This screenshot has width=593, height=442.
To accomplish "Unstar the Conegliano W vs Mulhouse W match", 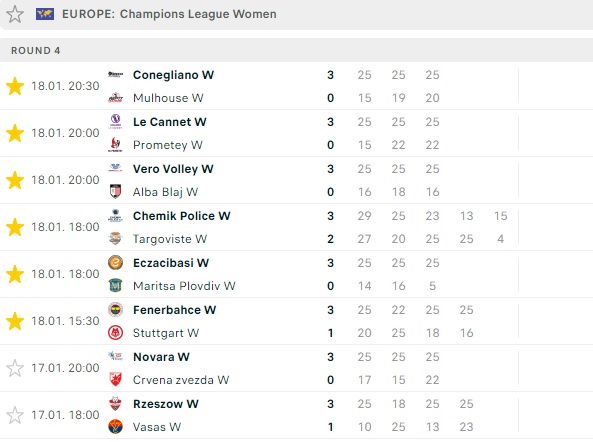I will [x=15, y=86].
